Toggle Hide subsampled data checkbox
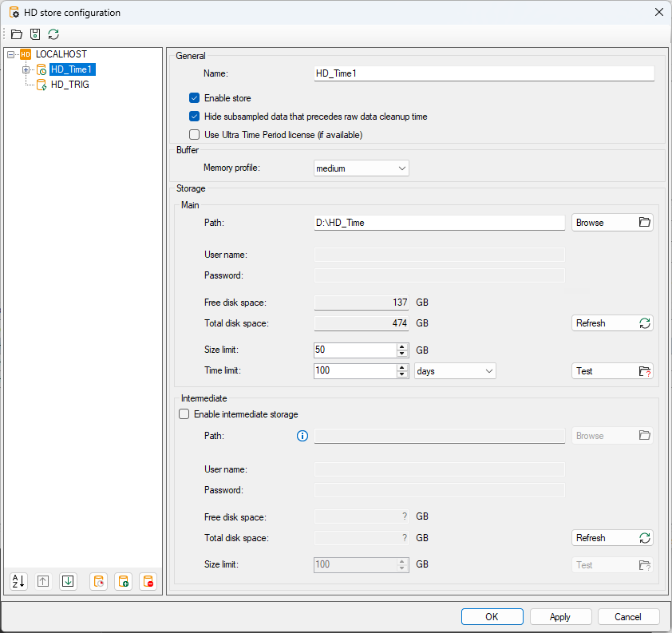This screenshot has width=672, height=633. tap(194, 117)
